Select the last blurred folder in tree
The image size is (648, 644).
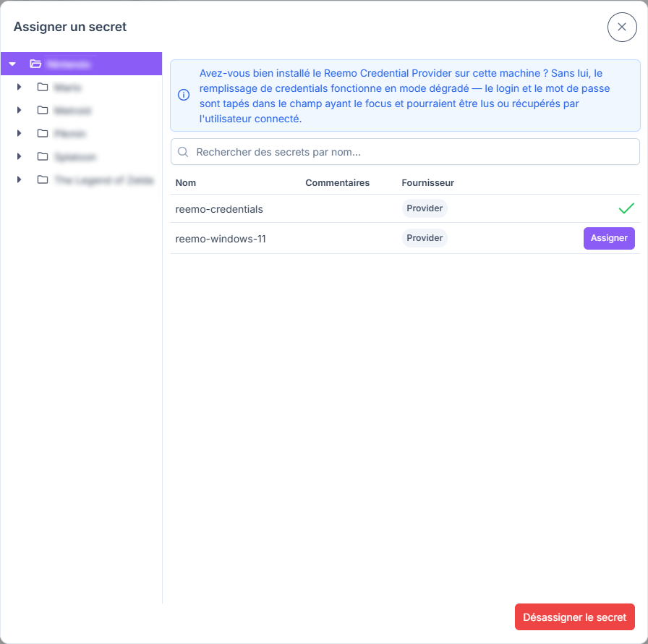coord(104,179)
